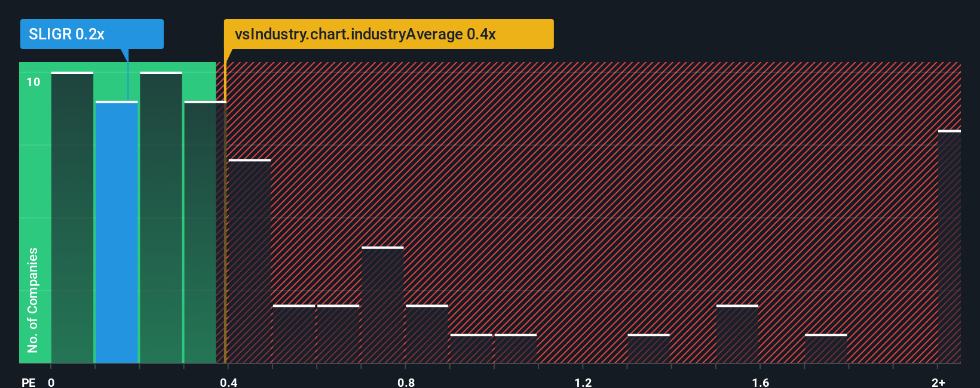980x388 pixels.
Task: Click the y-axis value 10
Action: (x=33, y=82)
